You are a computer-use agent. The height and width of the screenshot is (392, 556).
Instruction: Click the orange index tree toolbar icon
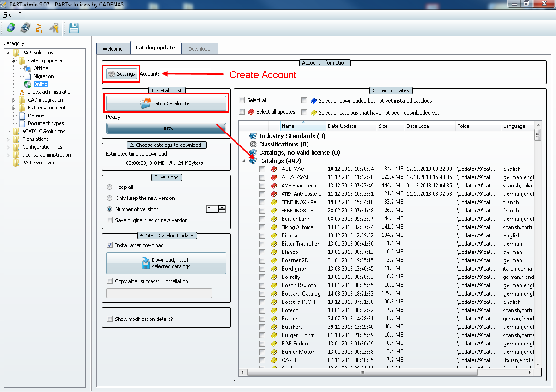tap(39, 28)
